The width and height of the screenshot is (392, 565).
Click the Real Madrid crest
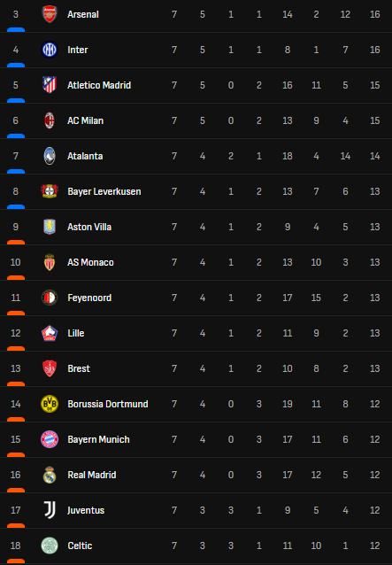point(50,475)
